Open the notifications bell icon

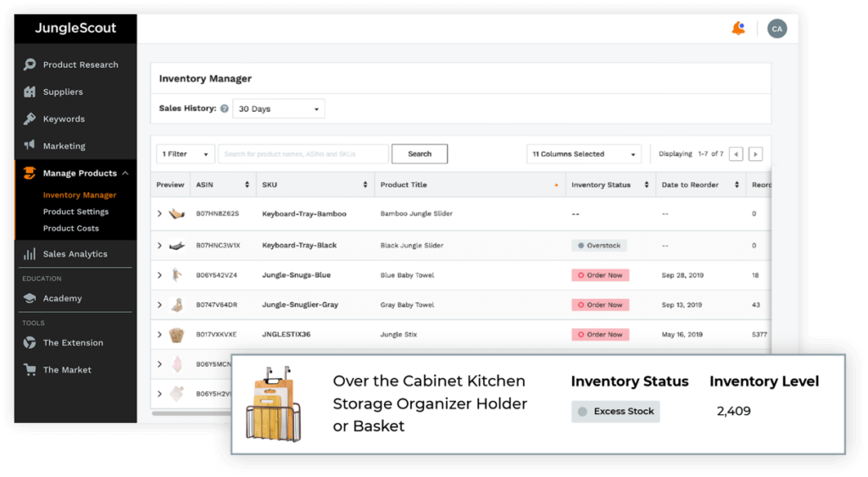[738, 28]
